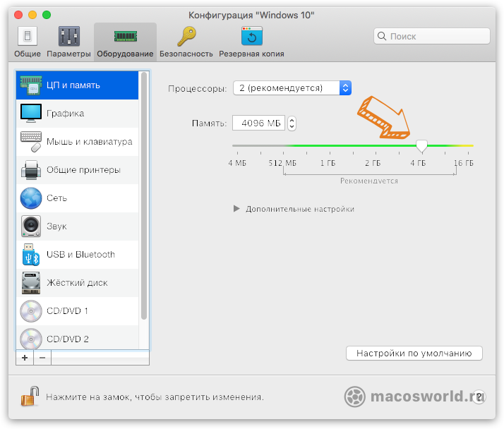Open Сеть network settings
The height and width of the screenshot is (429, 504).
[x=77, y=198]
